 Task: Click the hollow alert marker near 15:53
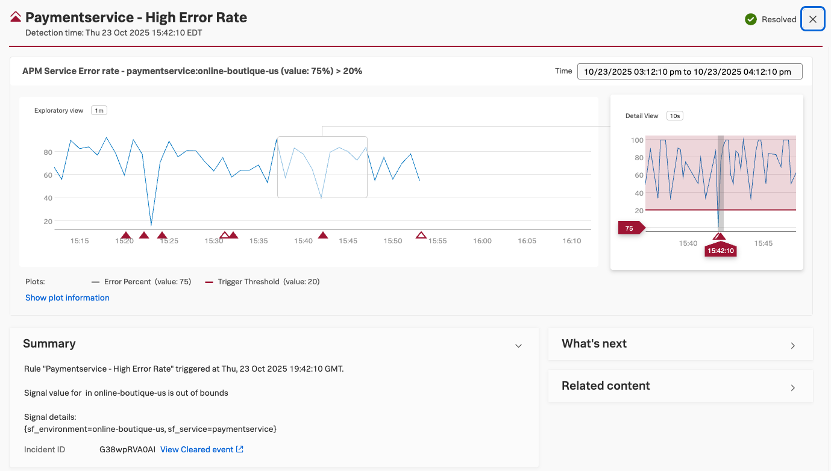421,236
